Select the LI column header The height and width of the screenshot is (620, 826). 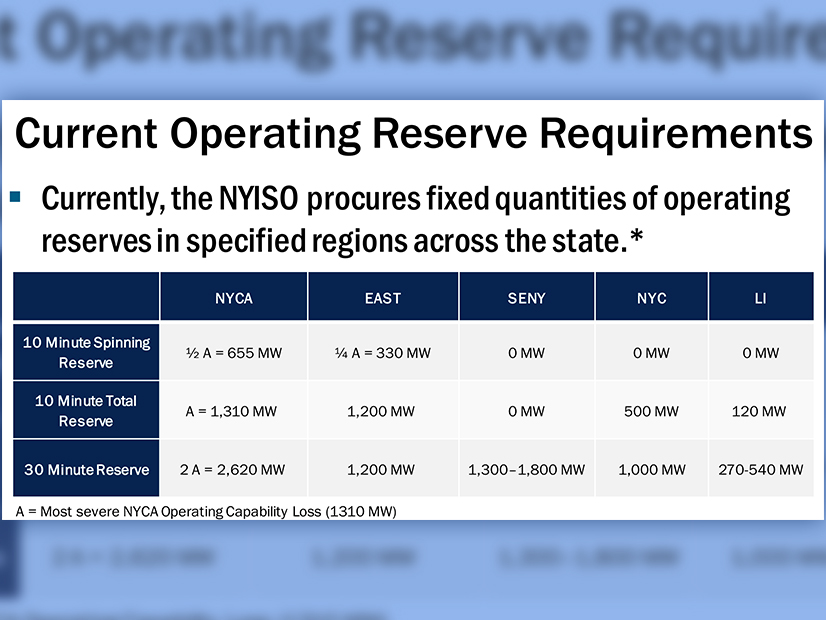click(760, 298)
